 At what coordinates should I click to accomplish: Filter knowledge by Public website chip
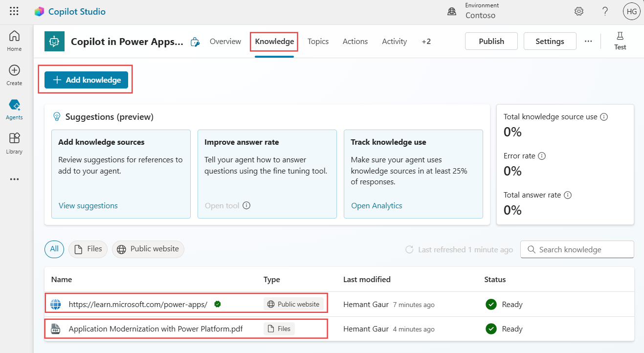[x=148, y=249]
